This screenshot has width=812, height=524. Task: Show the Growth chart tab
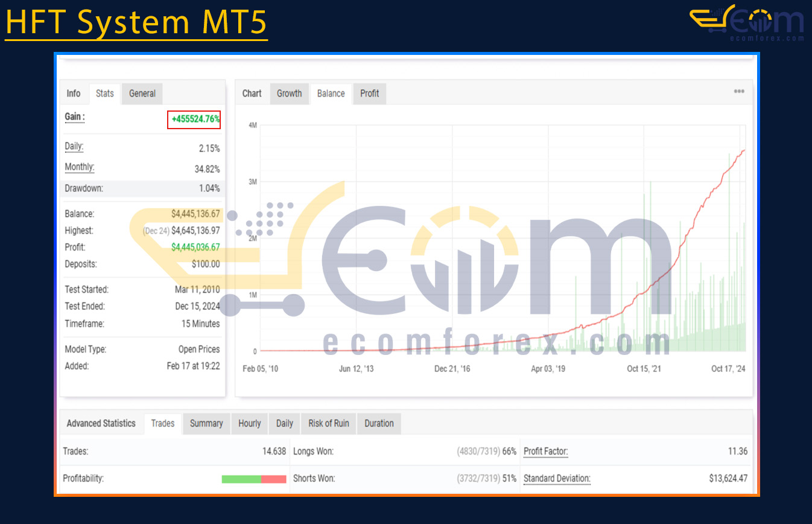pos(290,94)
